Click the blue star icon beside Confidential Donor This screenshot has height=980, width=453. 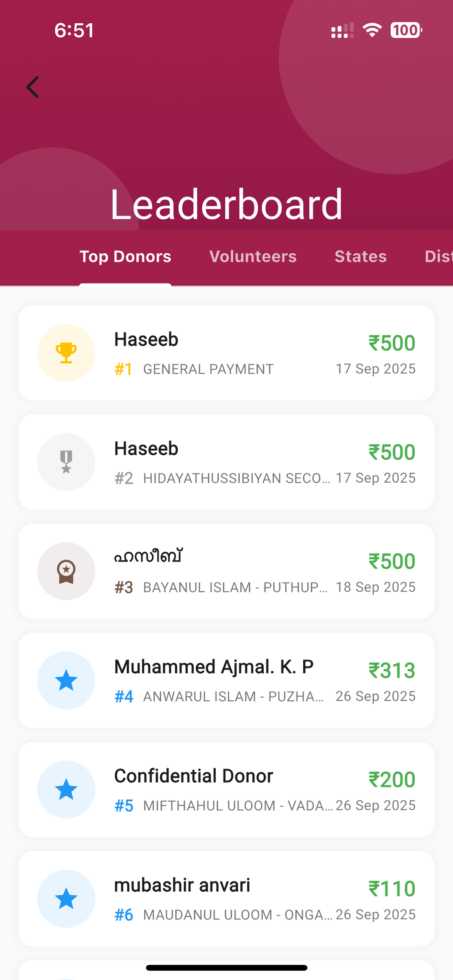[66, 789]
